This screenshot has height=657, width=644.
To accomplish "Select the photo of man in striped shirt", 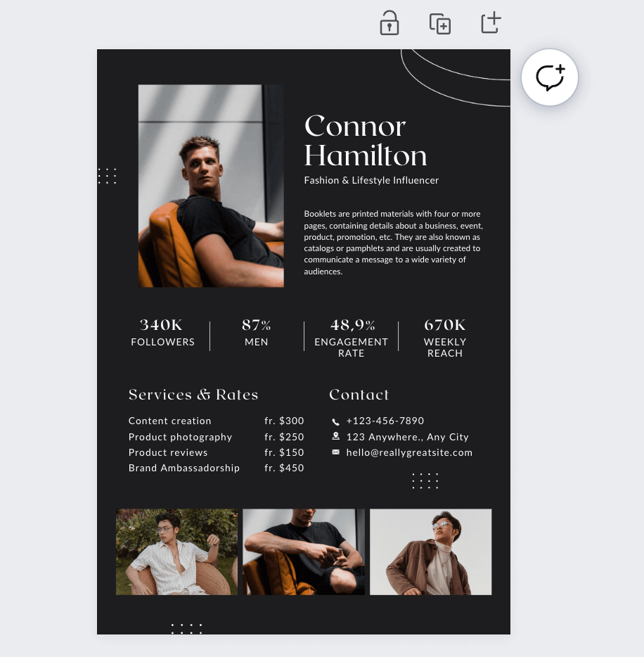I will (x=176, y=551).
